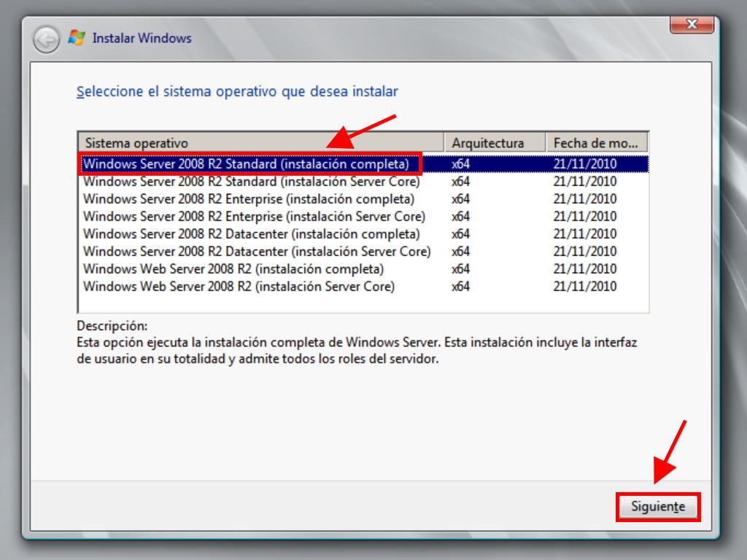Click the Fecha de mo... column header
This screenshot has width=747, height=560.
point(596,143)
